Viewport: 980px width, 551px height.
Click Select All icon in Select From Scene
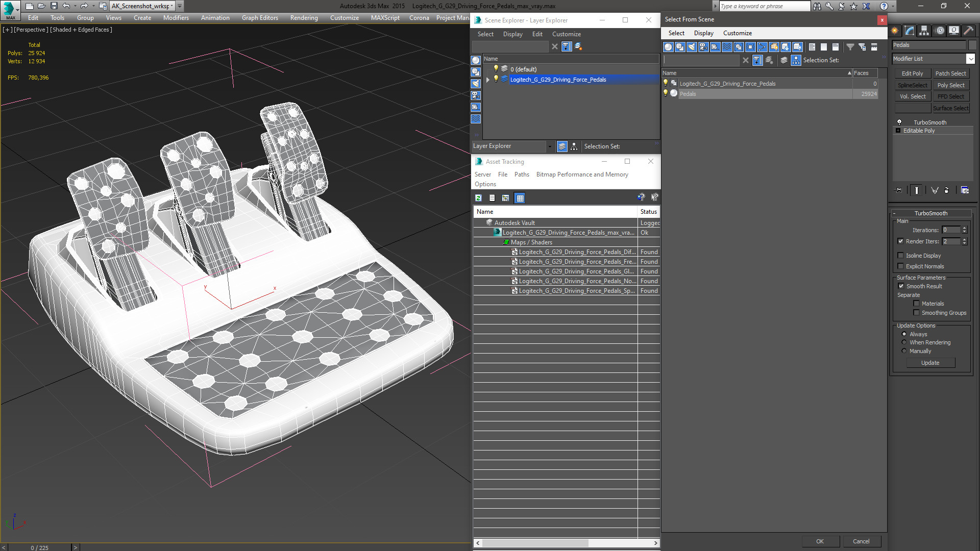(812, 47)
